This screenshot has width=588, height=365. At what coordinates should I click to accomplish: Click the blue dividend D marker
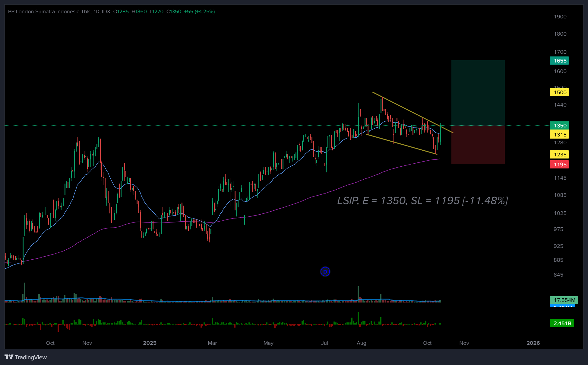point(325,272)
